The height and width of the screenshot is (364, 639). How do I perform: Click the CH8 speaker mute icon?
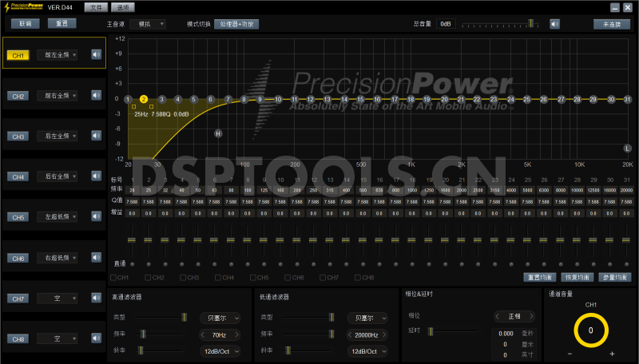tap(96, 338)
